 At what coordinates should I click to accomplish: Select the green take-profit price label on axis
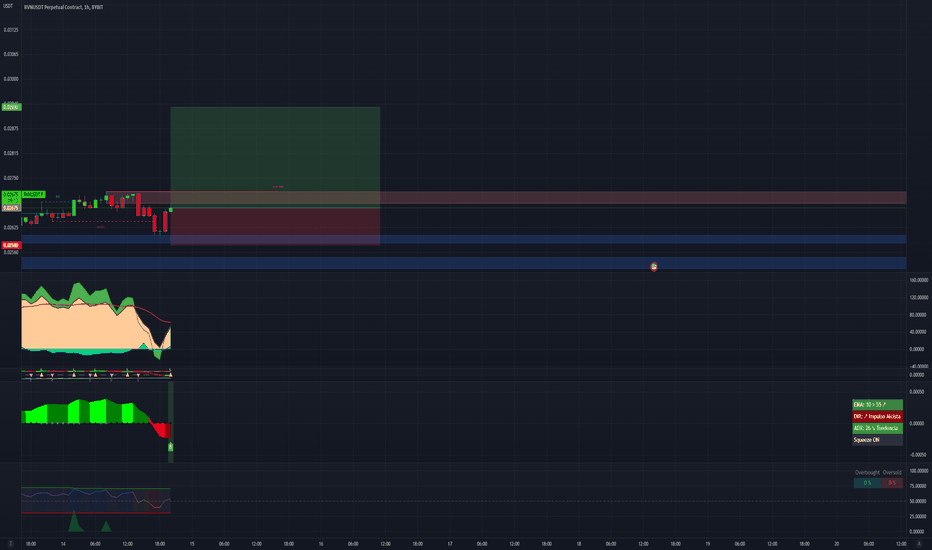11,107
